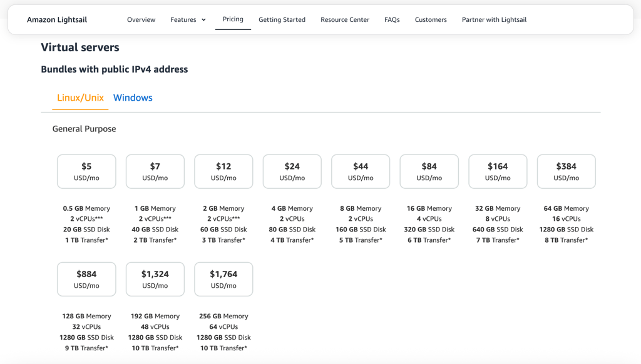Select the $7 USD/mo bundle card
The height and width of the screenshot is (364, 641).
click(x=155, y=171)
